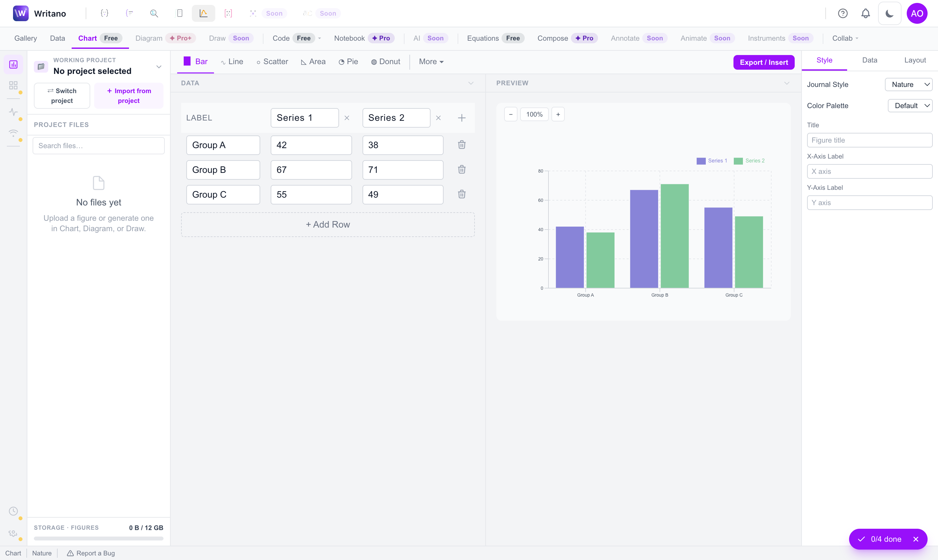Open the notifications bell
The width and height of the screenshot is (938, 560).
pyautogui.click(x=865, y=14)
